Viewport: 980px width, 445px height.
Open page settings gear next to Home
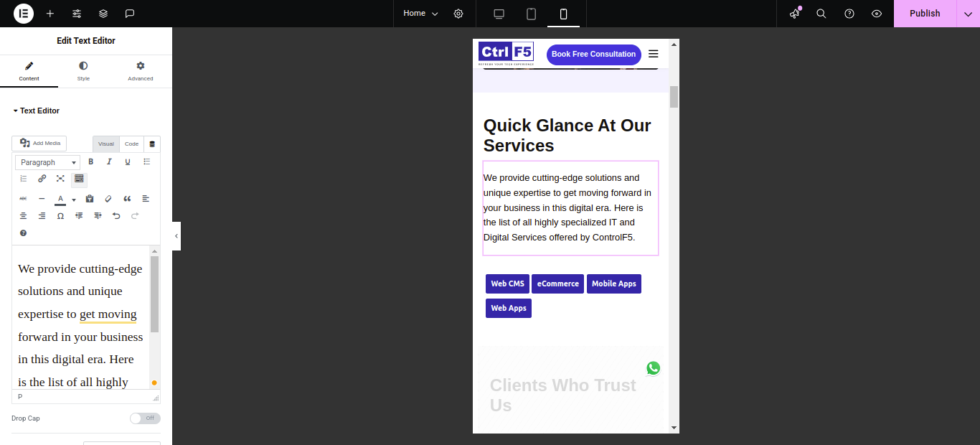click(458, 14)
